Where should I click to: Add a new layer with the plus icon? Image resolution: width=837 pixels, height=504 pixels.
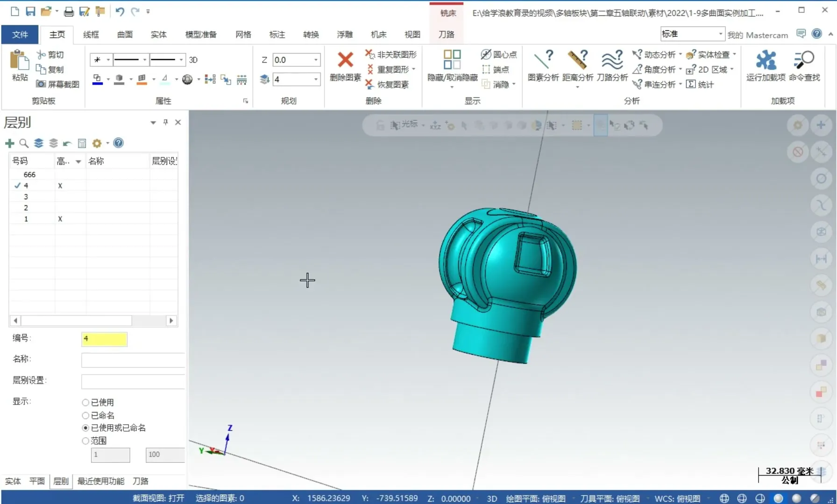(10, 143)
